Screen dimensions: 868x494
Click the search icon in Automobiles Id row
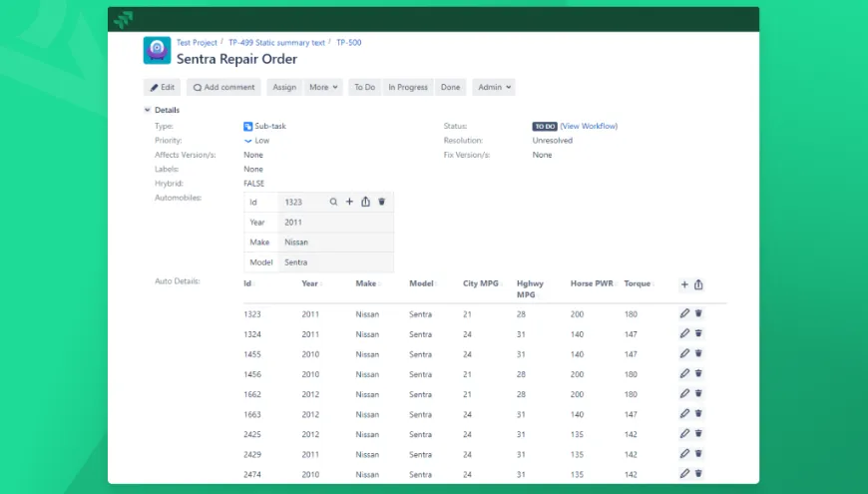pos(333,202)
